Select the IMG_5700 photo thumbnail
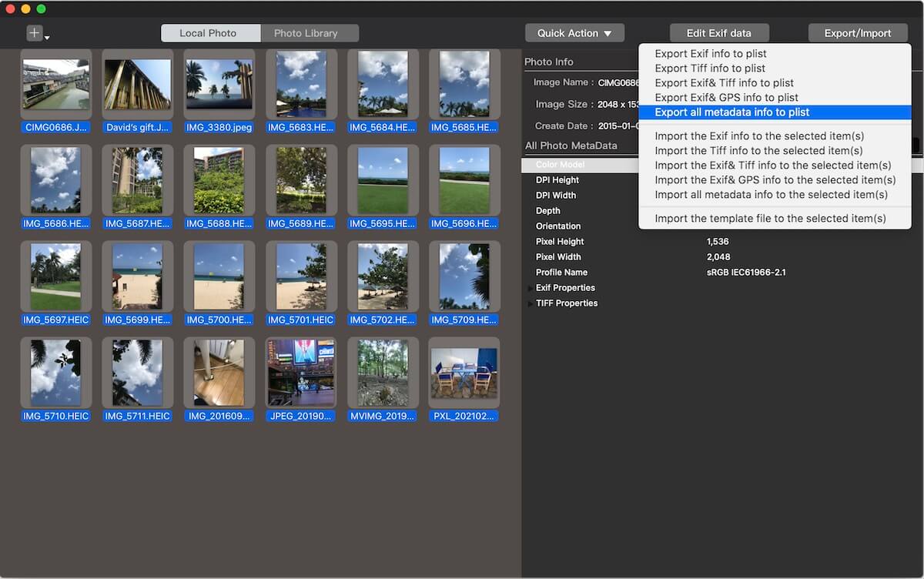 click(219, 276)
